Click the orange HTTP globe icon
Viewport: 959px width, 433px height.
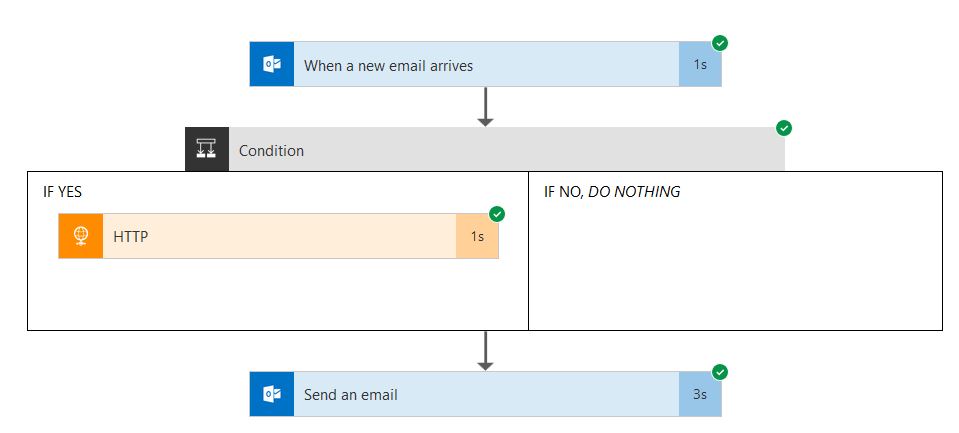coord(81,236)
